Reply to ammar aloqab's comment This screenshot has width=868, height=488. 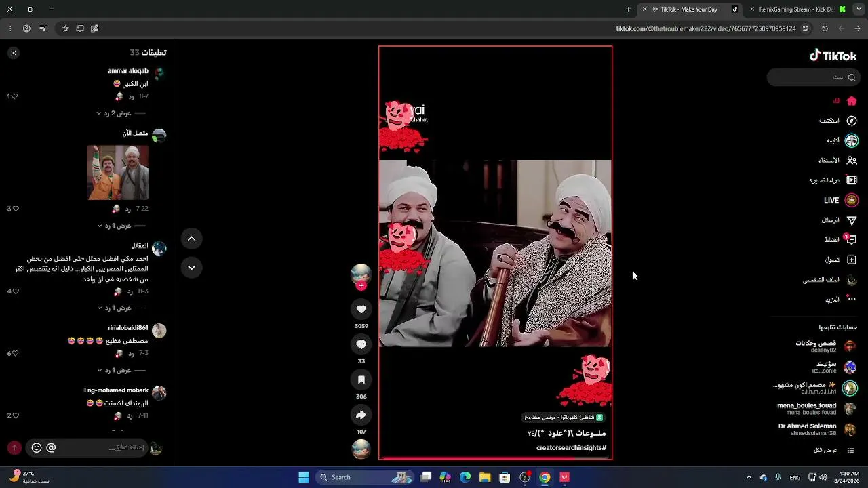tap(131, 97)
